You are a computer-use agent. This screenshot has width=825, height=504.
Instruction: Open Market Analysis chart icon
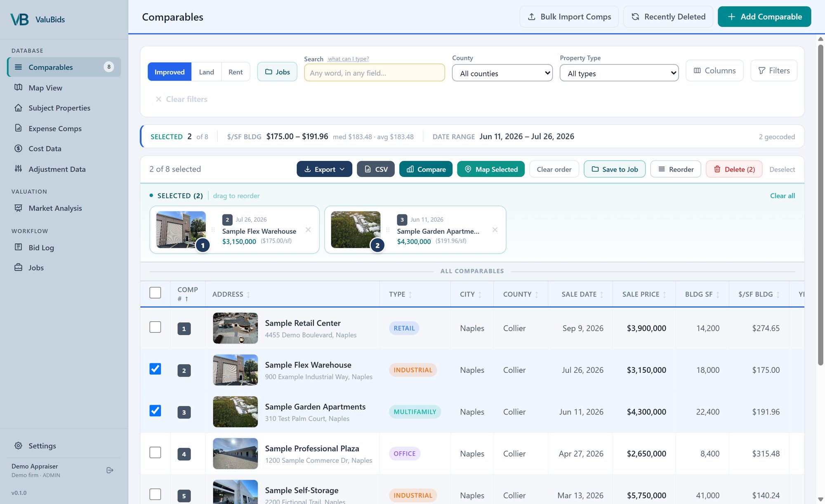18,208
